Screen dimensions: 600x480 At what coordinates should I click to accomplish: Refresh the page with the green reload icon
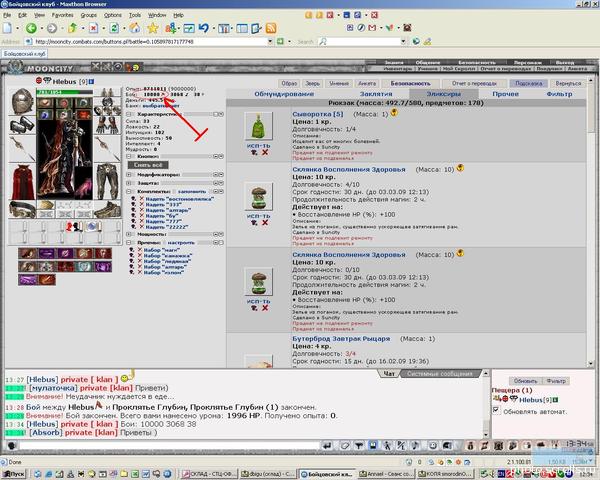pos(114,28)
